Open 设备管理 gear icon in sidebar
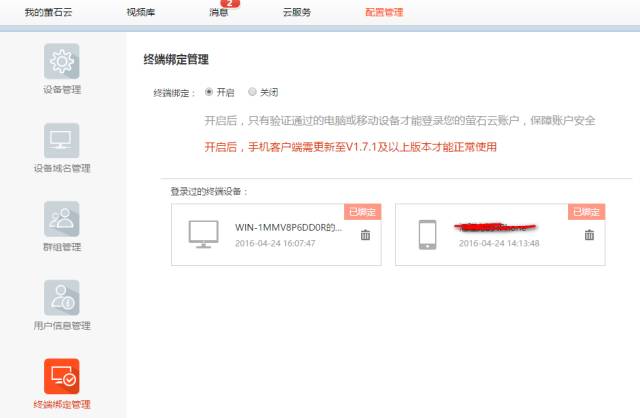640x418 pixels. pos(62,62)
